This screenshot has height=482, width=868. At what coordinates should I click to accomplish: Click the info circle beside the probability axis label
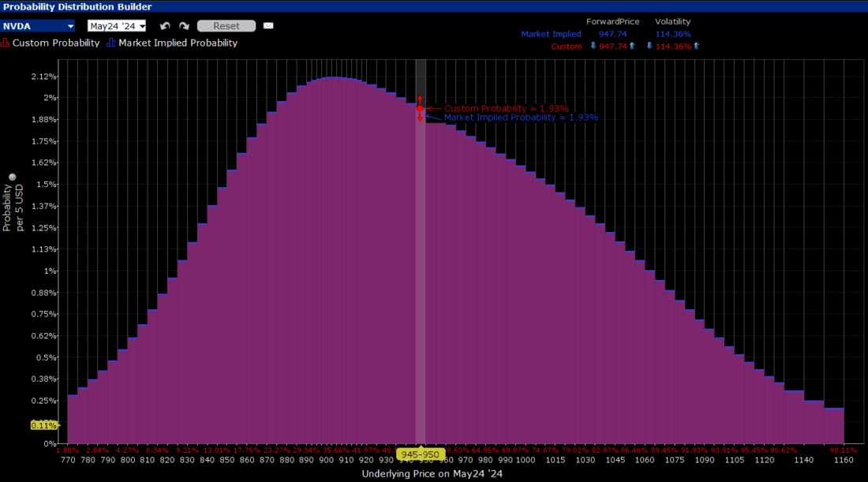click(x=11, y=176)
